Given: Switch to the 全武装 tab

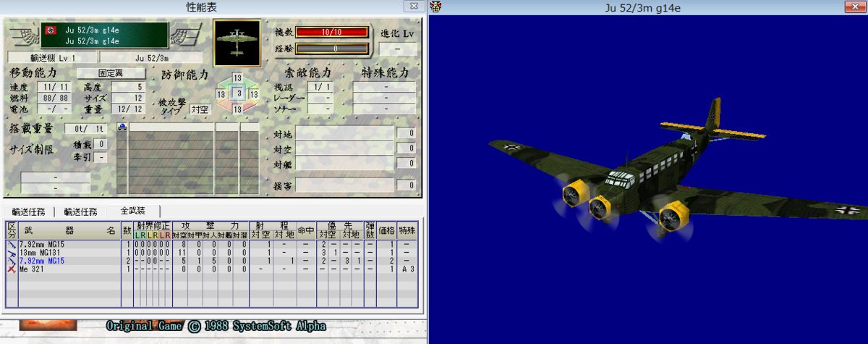Looking at the screenshot, I should click(x=133, y=211).
